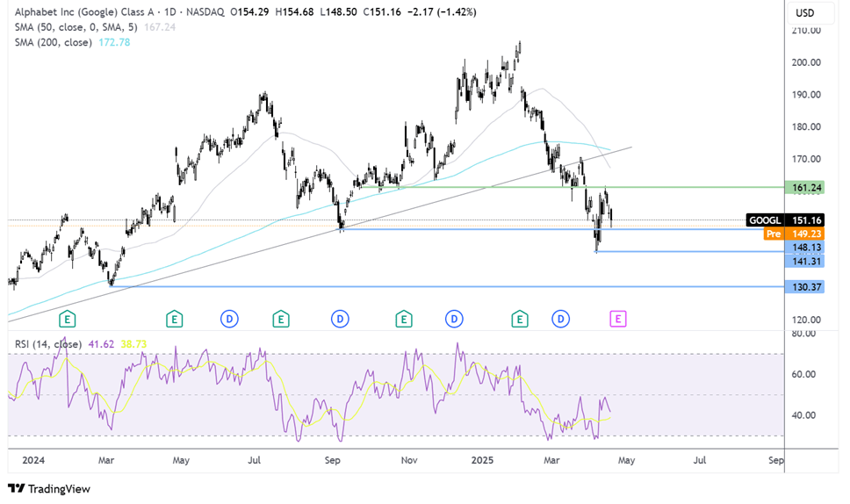Click the L148.50 low value in header
This screenshot has width=850, height=504.
coord(338,12)
